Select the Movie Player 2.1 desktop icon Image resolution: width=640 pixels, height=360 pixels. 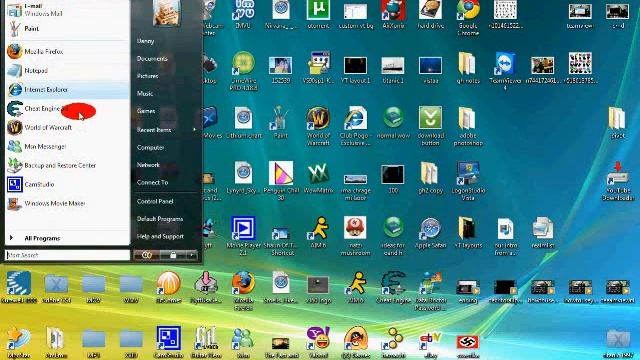(243, 236)
